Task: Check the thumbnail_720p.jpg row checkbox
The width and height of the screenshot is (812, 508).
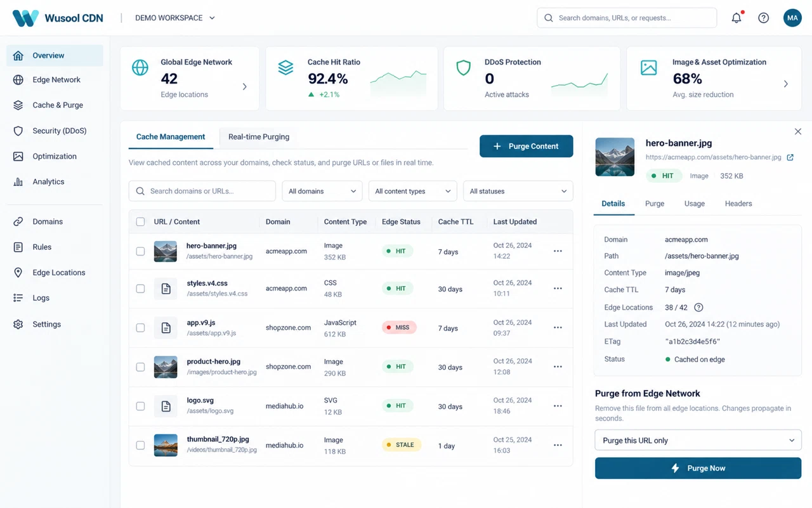Action: (140, 445)
